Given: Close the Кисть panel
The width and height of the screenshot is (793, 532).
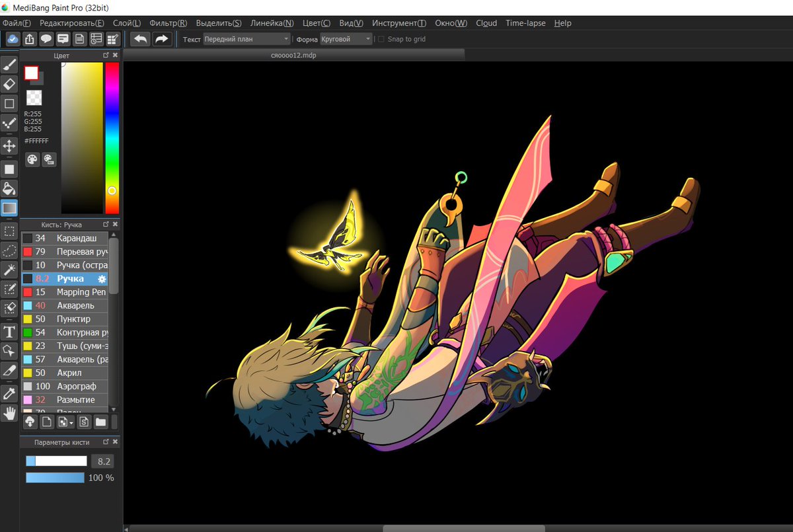Looking at the screenshot, I should [x=115, y=224].
